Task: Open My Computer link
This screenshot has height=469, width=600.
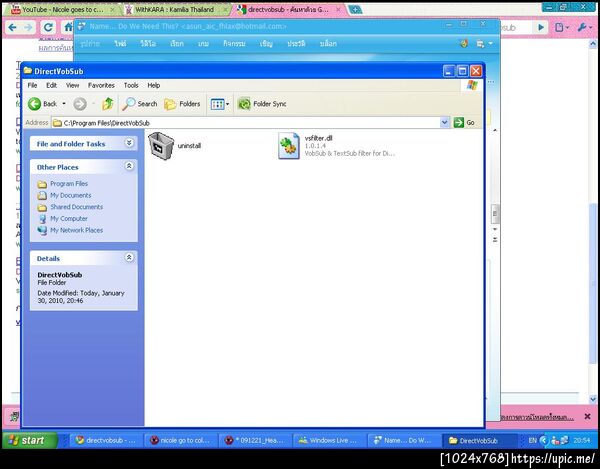Action: (69, 219)
